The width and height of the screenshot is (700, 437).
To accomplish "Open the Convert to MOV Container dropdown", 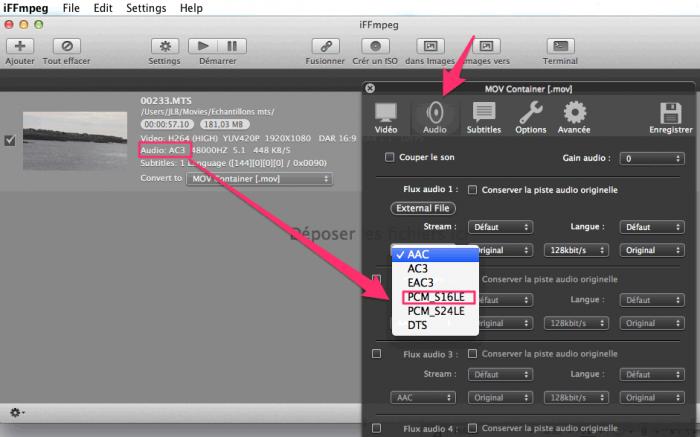I will (x=259, y=179).
